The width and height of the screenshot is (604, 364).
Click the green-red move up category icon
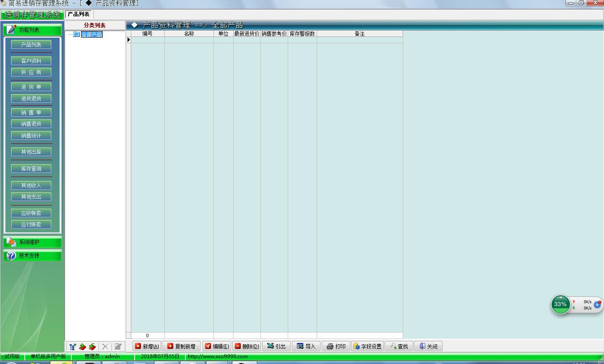[83, 346]
